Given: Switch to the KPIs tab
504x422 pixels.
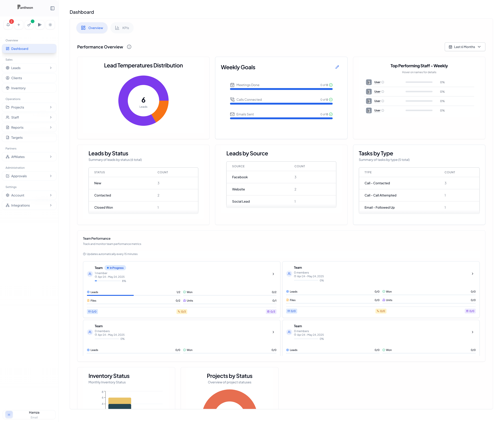Looking at the screenshot, I should [122, 28].
